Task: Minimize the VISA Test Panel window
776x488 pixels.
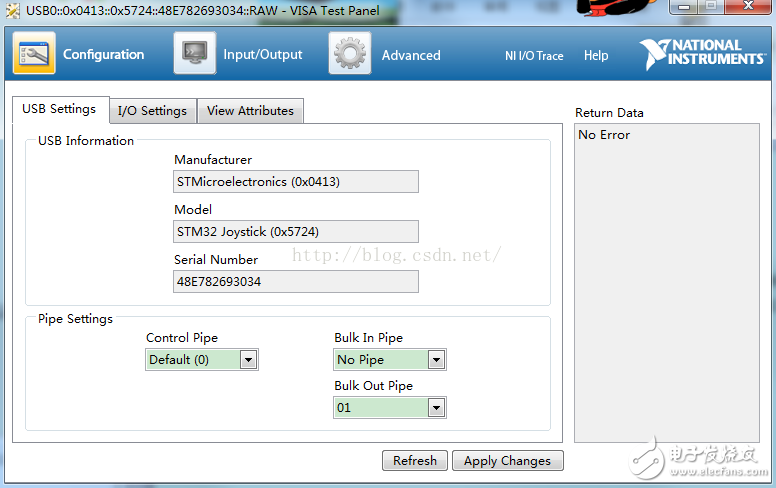Action: point(684,7)
